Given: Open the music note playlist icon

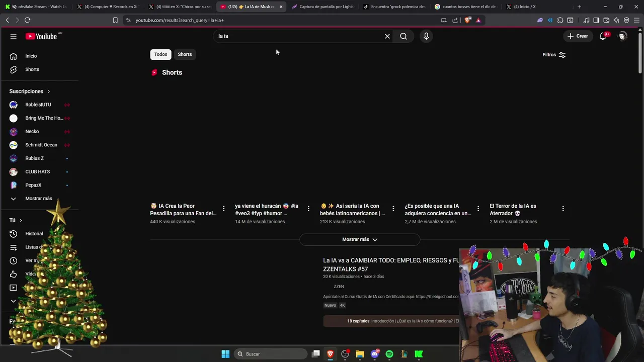Looking at the screenshot, I should (x=586, y=20).
